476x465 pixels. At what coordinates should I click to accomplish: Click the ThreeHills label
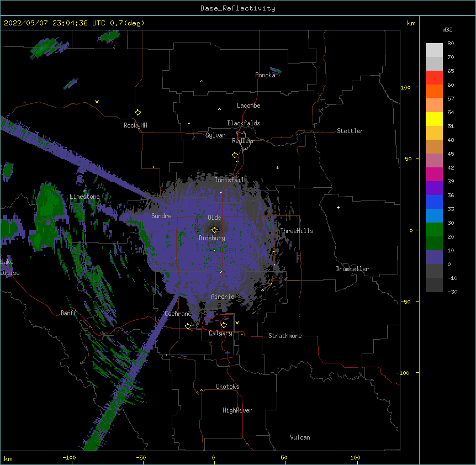(x=297, y=231)
